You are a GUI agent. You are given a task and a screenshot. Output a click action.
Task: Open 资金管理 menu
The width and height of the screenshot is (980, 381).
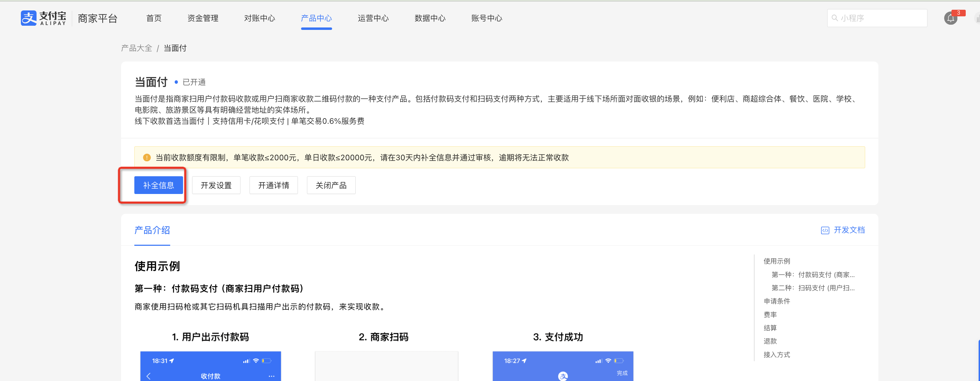tap(203, 18)
